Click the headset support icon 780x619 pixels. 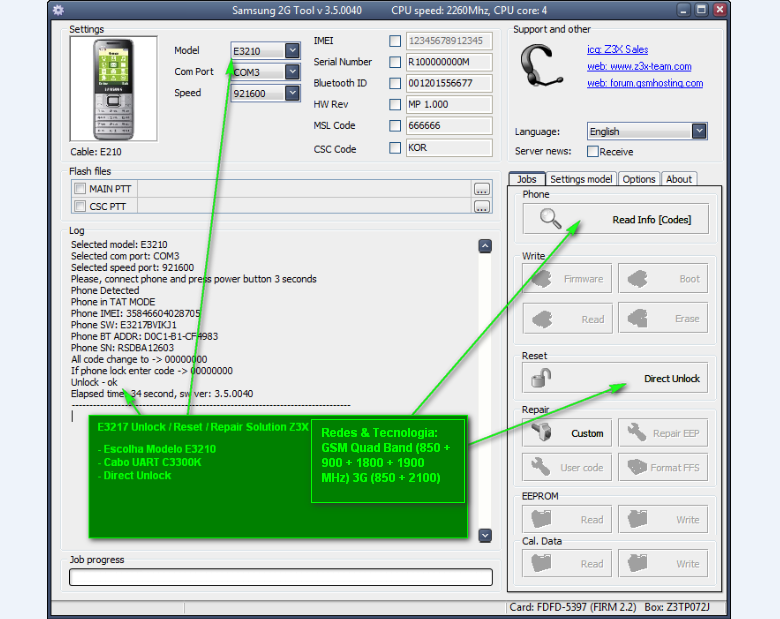click(541, 65)
